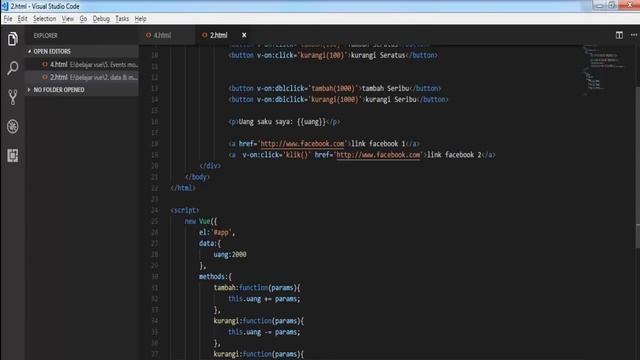Screen dimensions: 640x360
Task: Switch to the 4.html tab
Action: click(162, 35)
